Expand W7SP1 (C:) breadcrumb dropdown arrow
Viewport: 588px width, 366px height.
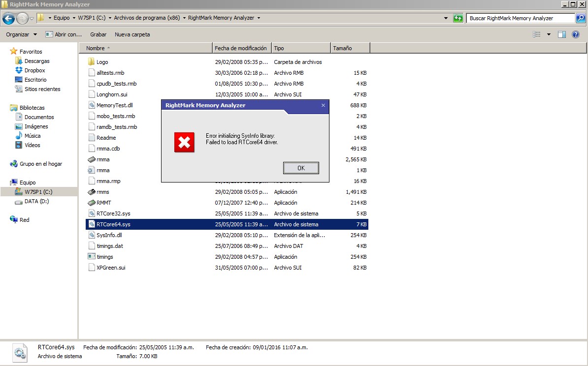point(110,18)
